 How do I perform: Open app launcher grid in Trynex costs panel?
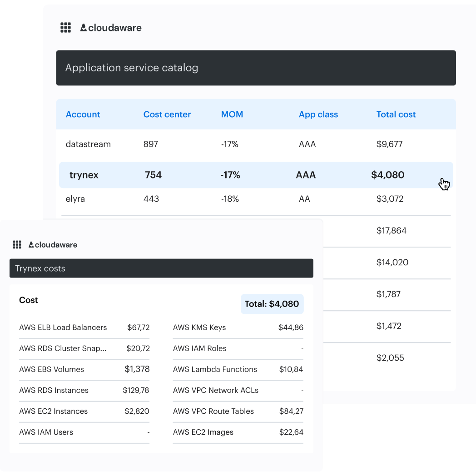[17, 245]
